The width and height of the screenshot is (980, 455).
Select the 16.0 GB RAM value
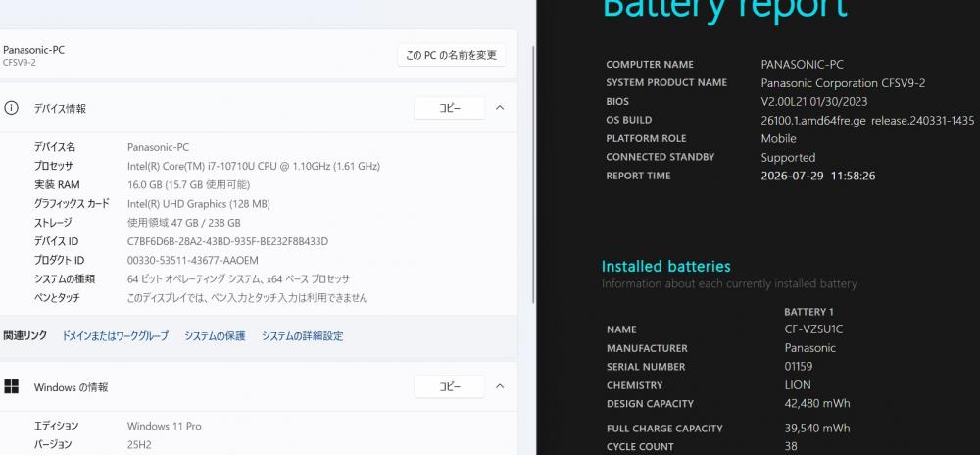(189, 185)
